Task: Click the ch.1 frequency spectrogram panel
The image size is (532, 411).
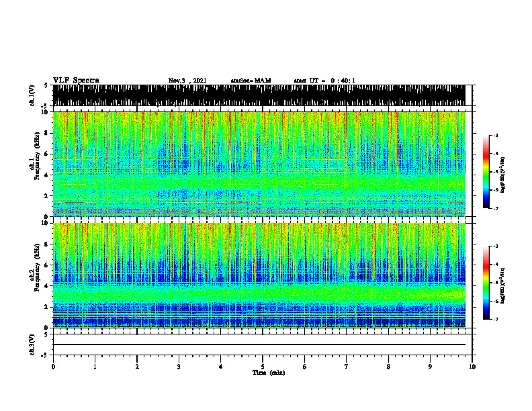Action: point(259,164)
